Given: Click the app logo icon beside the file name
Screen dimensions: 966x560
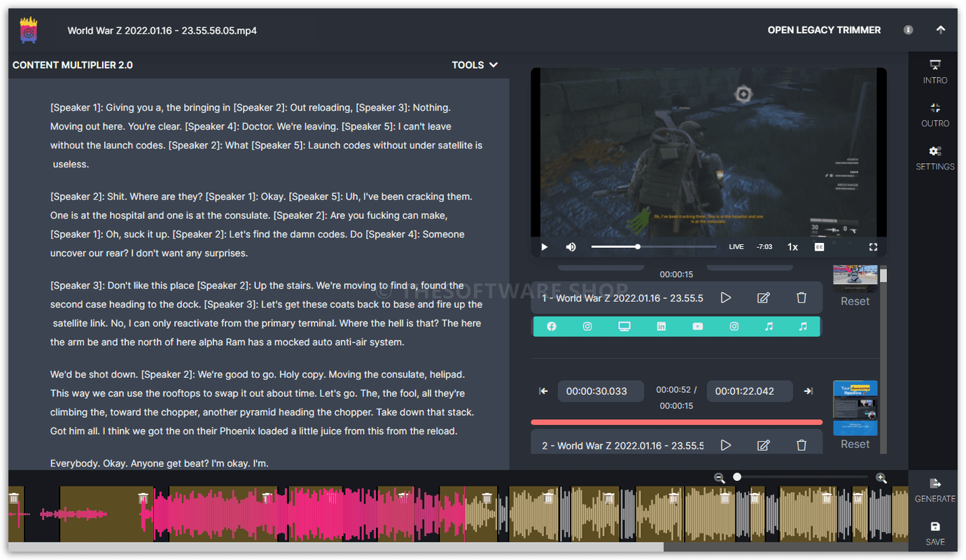Looking at the screenshot, I should point(29,31).
